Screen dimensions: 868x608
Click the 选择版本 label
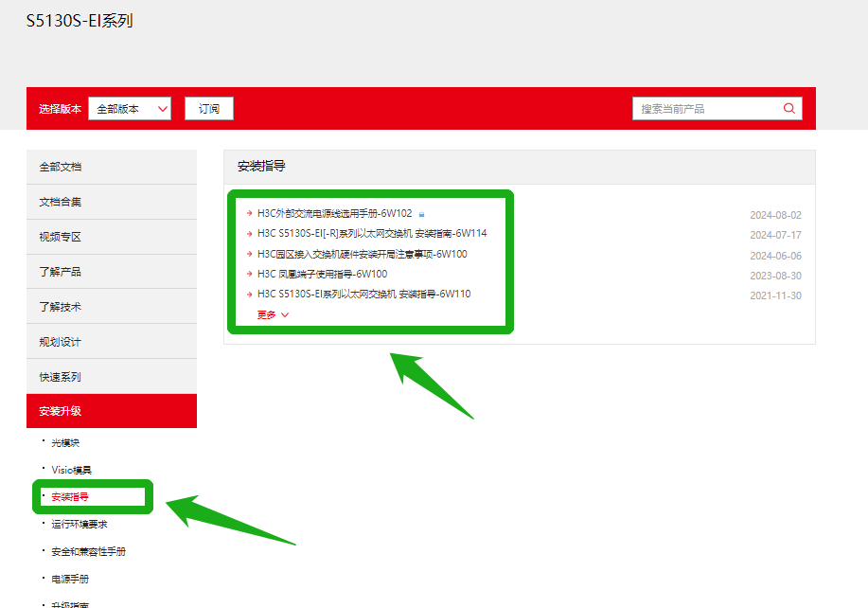point(60,109)
